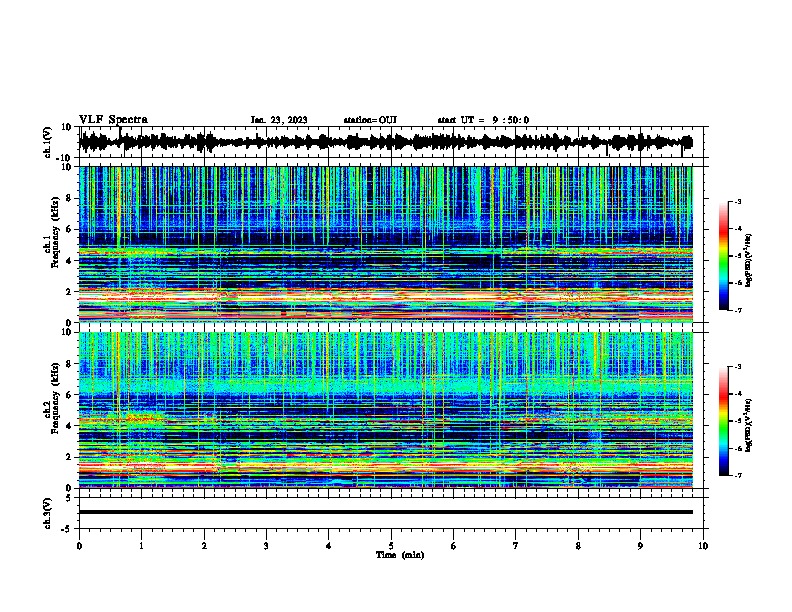Viewport: 792px width, 612px height.
Task: Click the ch.2 spectrogram panel
Action: coord(386,410)
